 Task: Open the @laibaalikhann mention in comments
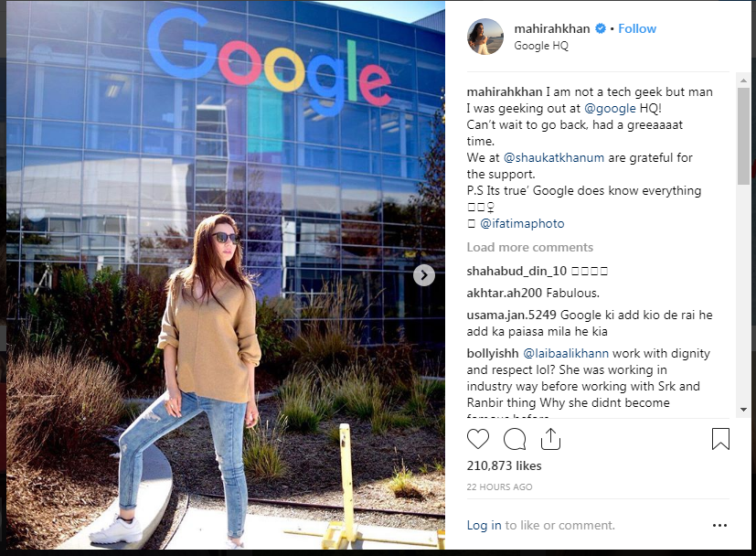click(566, 354)
